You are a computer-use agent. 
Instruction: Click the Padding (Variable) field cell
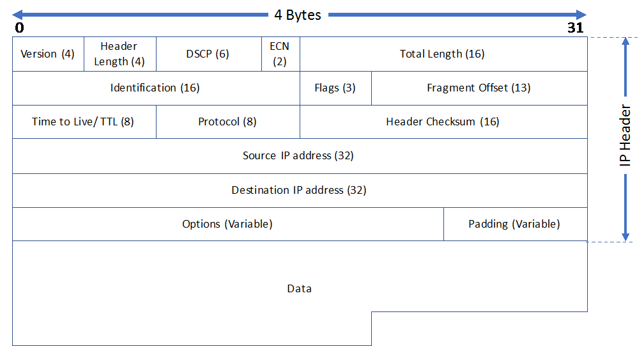(x=514, y=224)
